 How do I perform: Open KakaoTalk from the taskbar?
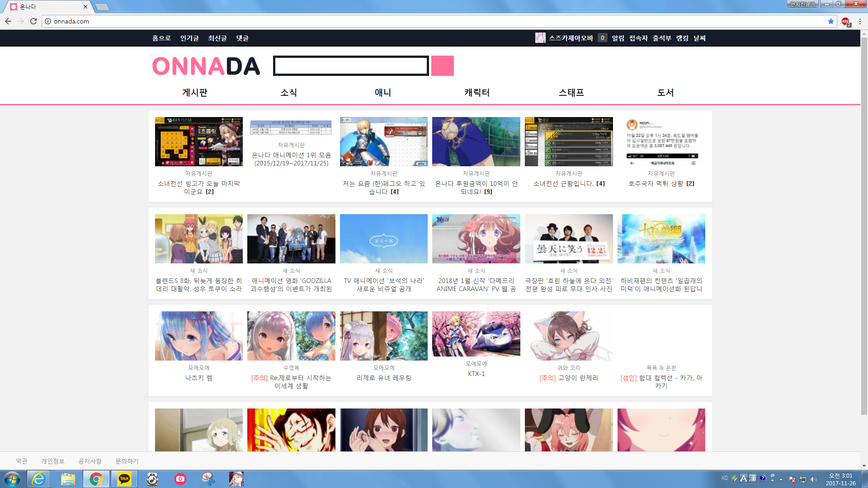pos(124,479)
